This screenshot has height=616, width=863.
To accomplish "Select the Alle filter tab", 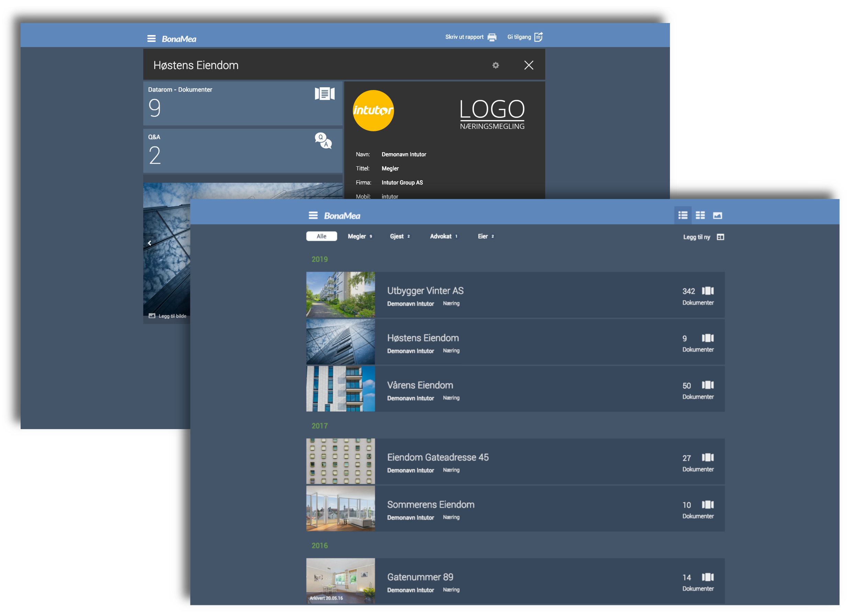I will coord(321,236).
